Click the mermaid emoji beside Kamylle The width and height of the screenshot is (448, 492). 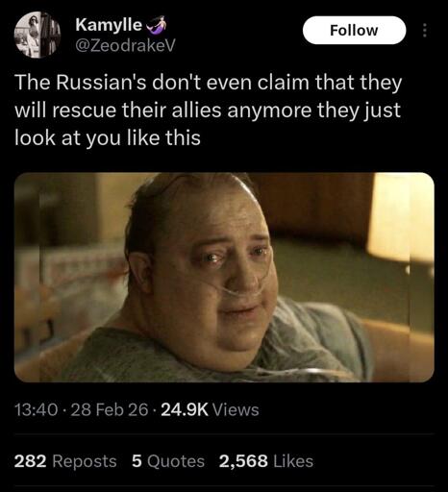[157, 25]
